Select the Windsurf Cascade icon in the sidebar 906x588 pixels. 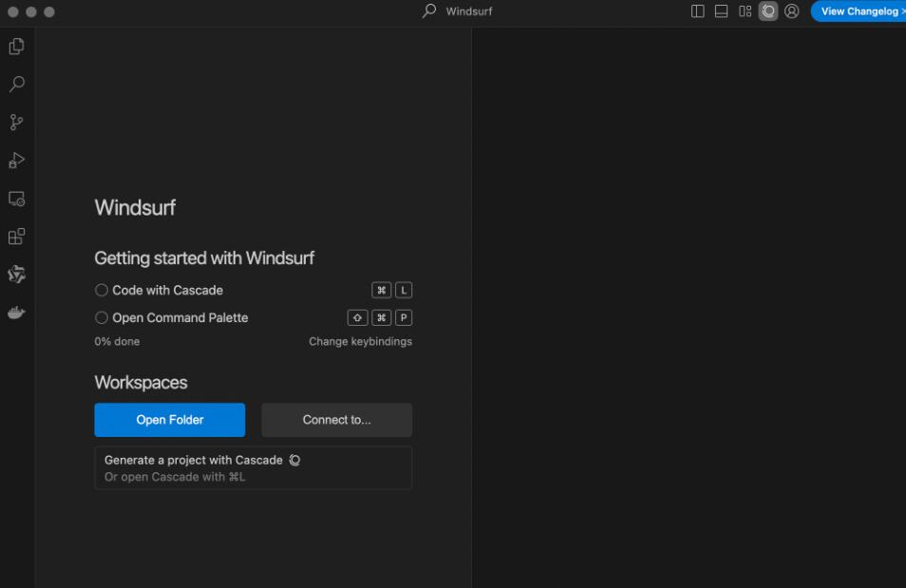16,274
